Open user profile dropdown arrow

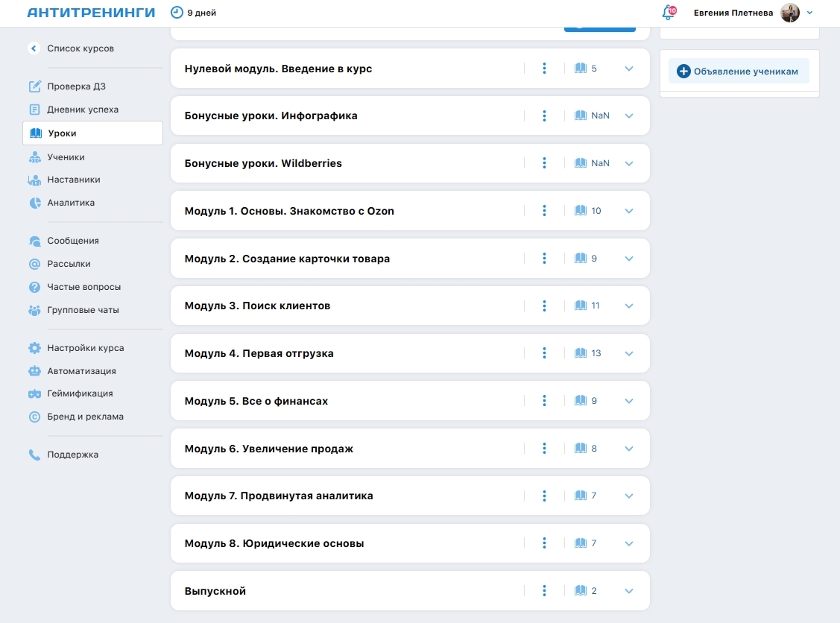tap(810, 13)
